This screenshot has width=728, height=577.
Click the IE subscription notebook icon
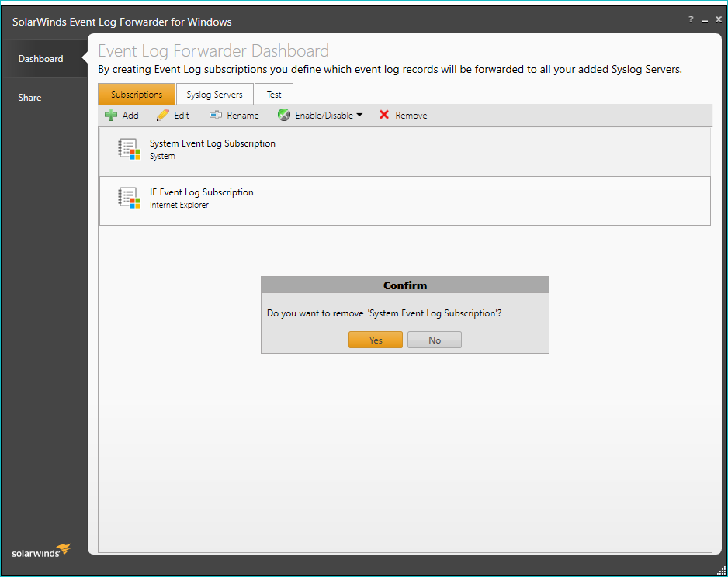pos(128,198)
